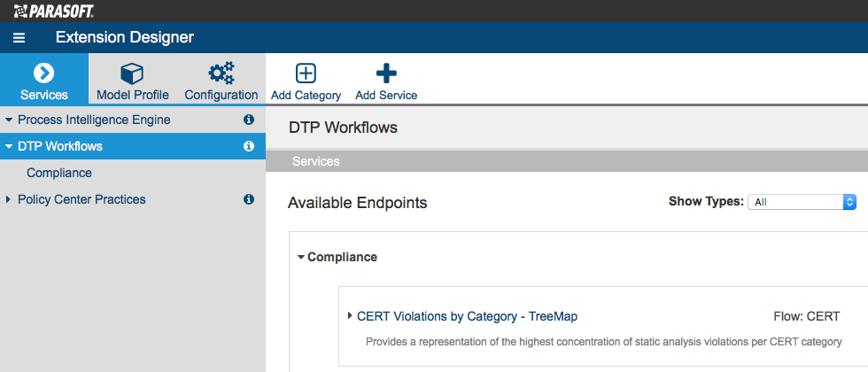Image resolution: width=868 pixels, height=372 pixels.
Task: Expand the Policy Center Practices category
Action: click(x=8, y=199)
